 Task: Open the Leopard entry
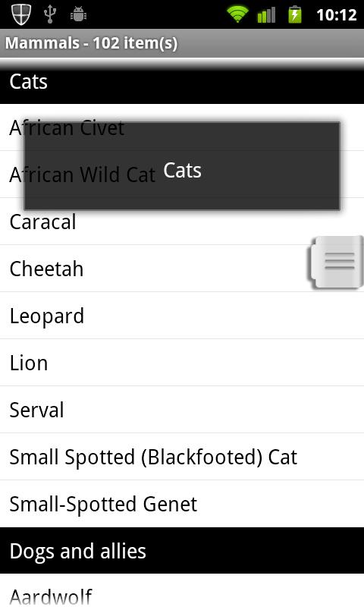tap(182, 316)
